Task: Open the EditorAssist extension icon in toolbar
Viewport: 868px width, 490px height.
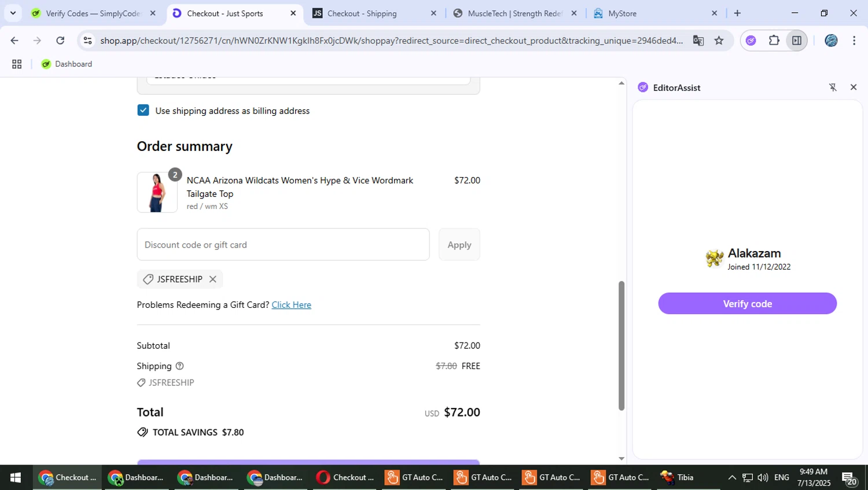Action: pos(751,40)
